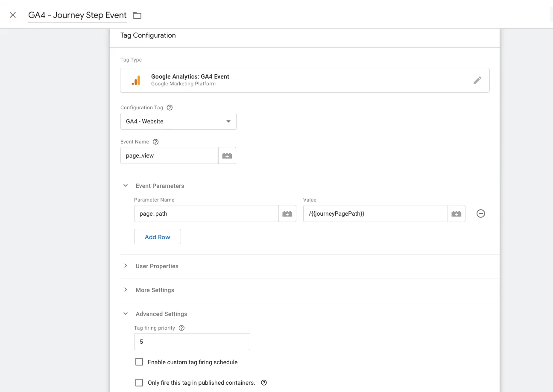Open help for Configuration Tag
The height and width of the screenshot is (392, 553).
pos(170,108)
